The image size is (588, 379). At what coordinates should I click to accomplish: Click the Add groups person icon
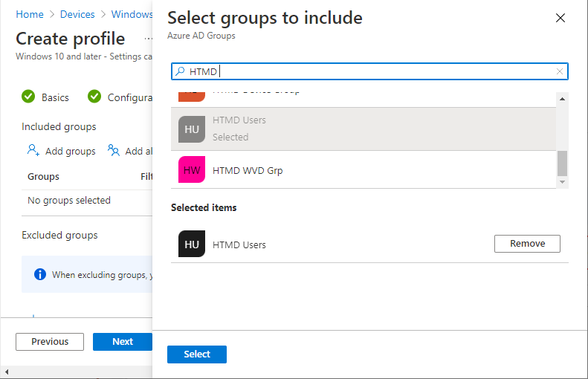pyautogui.click(x=33, y=150)
